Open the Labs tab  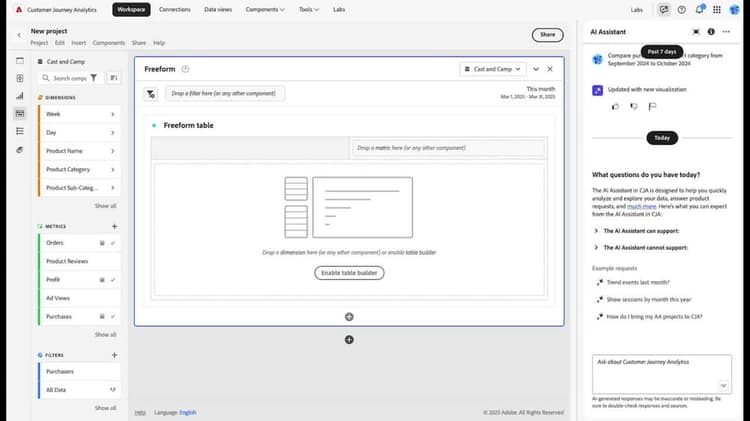point(339,10)
